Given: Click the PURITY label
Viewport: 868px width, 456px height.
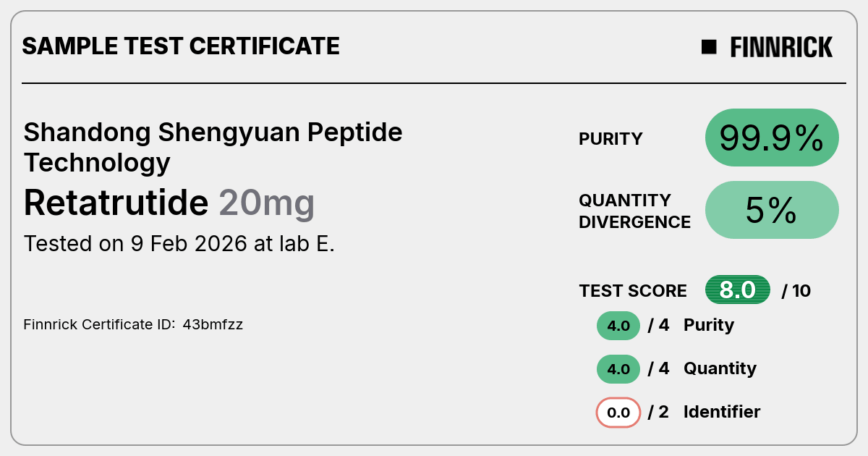Looking at the screenshot, I should click(610, 139).
